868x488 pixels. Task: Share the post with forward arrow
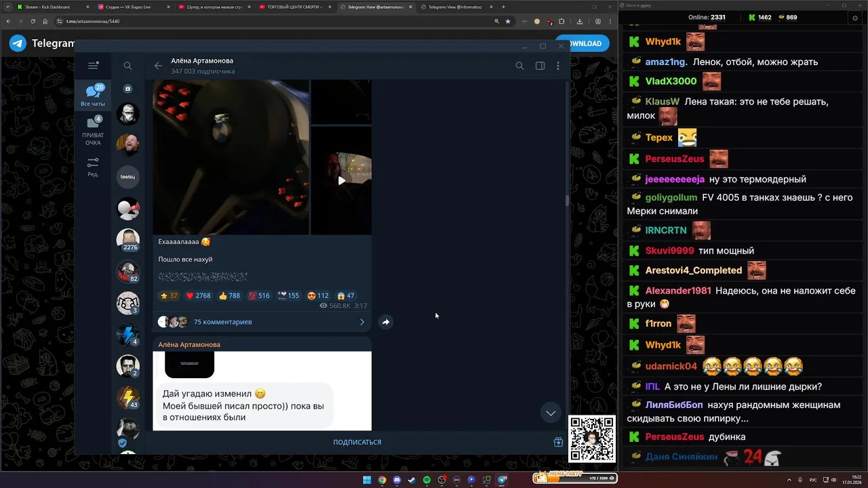pyautogui.click(x=385, y=322)
